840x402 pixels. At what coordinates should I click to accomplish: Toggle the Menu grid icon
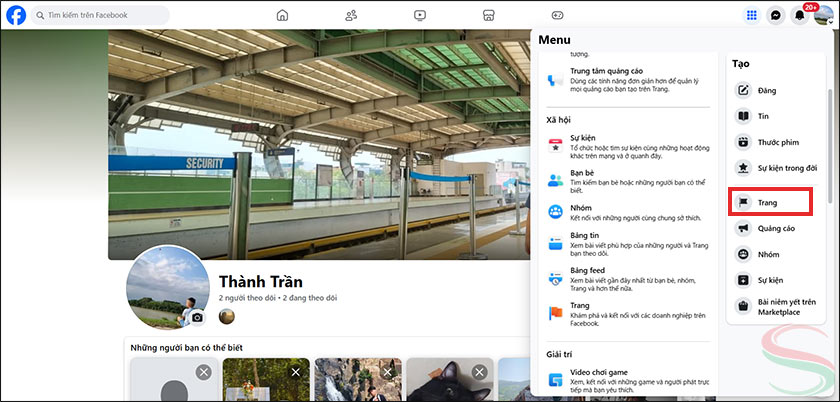click(752, 16)
